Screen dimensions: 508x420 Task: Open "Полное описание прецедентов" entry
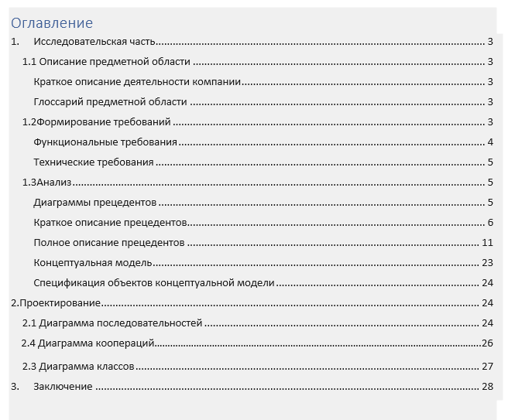point(109,243)
